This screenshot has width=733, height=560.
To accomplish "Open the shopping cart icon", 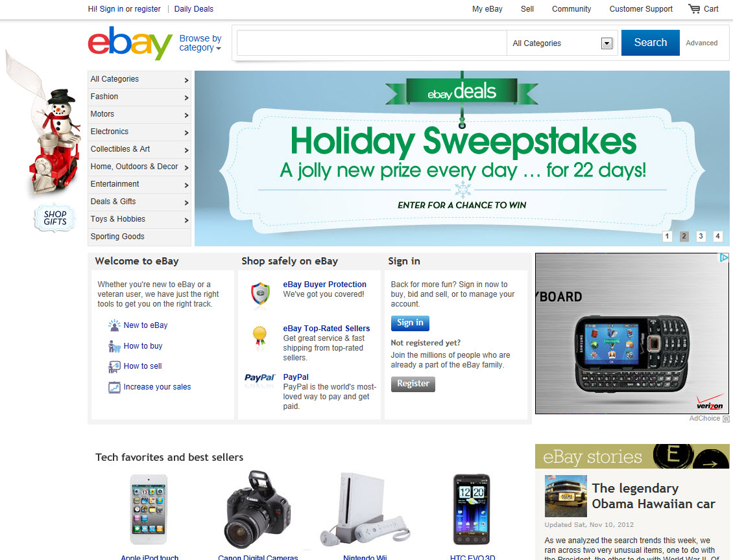I will point(694,9).
